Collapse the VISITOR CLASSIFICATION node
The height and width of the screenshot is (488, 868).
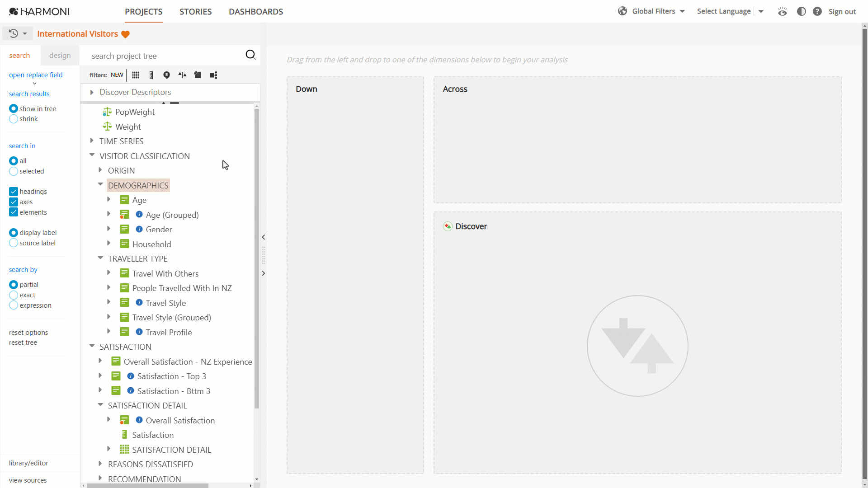coord(92,155)
